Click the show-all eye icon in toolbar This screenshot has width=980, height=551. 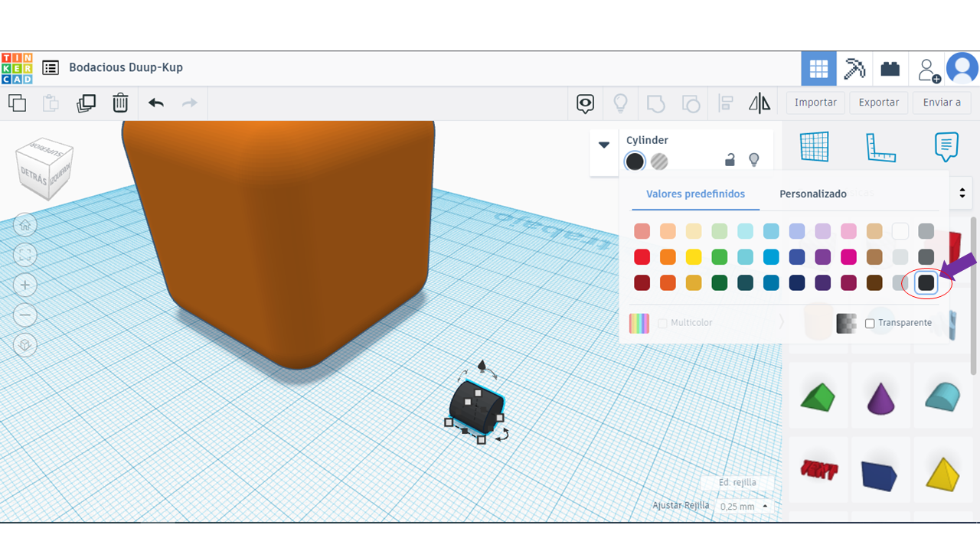pyautogui.click(x=586, y=103)
